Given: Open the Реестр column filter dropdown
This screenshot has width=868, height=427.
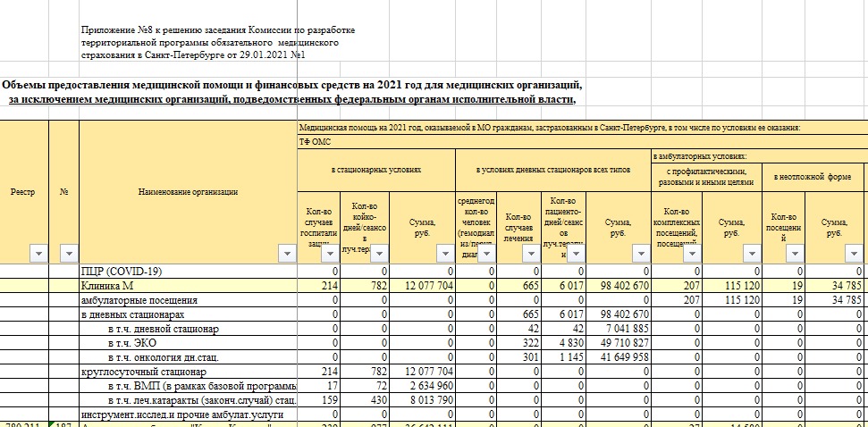Looking at the screenshot, I should [x=38, y=254].
